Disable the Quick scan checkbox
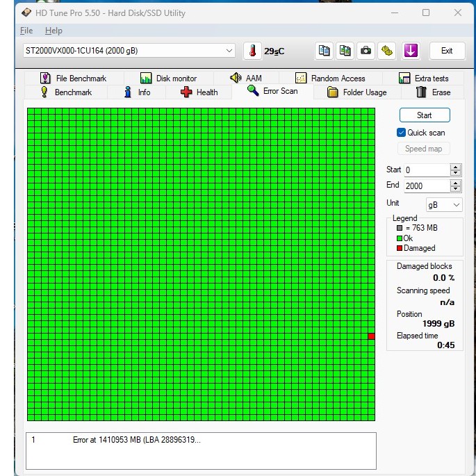This screenshot has width=476, height=476. tap(401, 133)
